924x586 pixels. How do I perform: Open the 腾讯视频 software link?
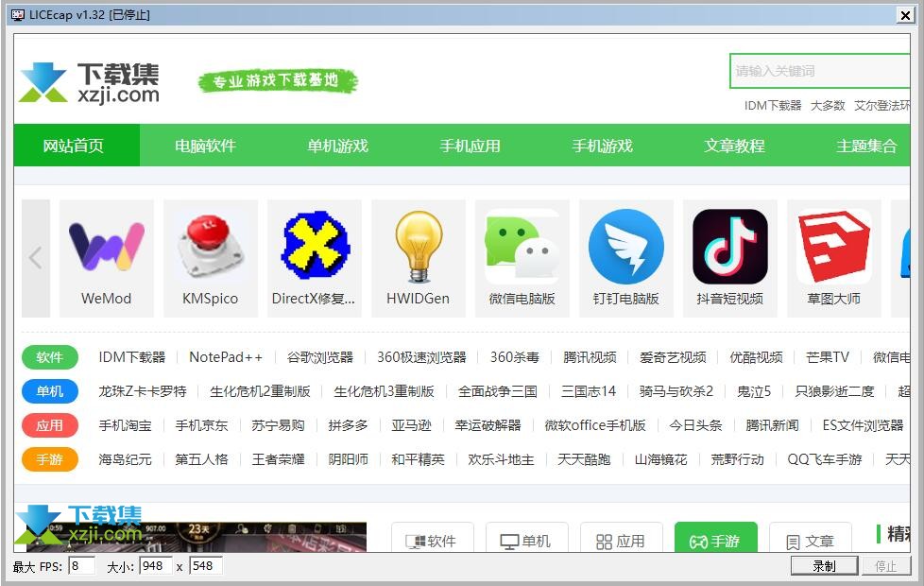[590, 357]
